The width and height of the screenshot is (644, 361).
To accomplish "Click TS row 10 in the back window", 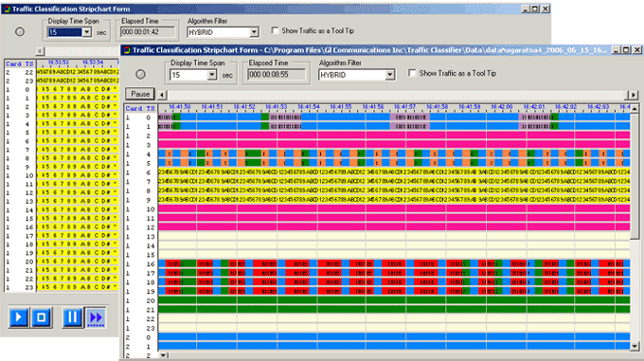I will point(29,175).
